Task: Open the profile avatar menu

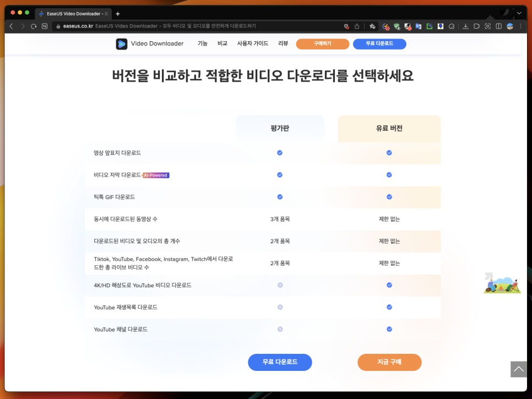Action: [x=509, y=26]
